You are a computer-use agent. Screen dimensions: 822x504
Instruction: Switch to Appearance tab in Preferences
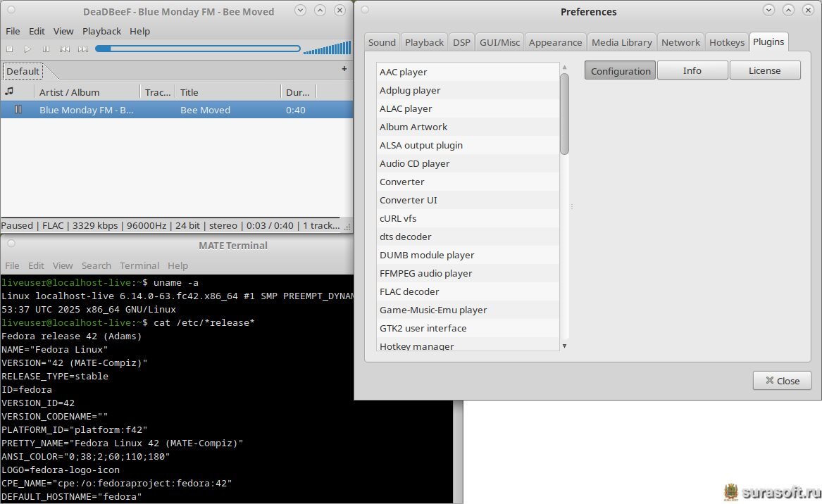(x=555, y=42)
